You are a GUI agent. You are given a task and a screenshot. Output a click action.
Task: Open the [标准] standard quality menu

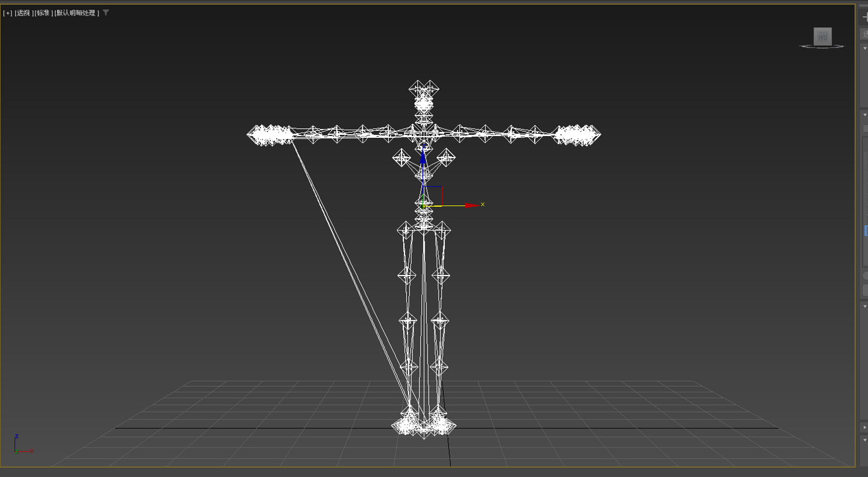44,13
